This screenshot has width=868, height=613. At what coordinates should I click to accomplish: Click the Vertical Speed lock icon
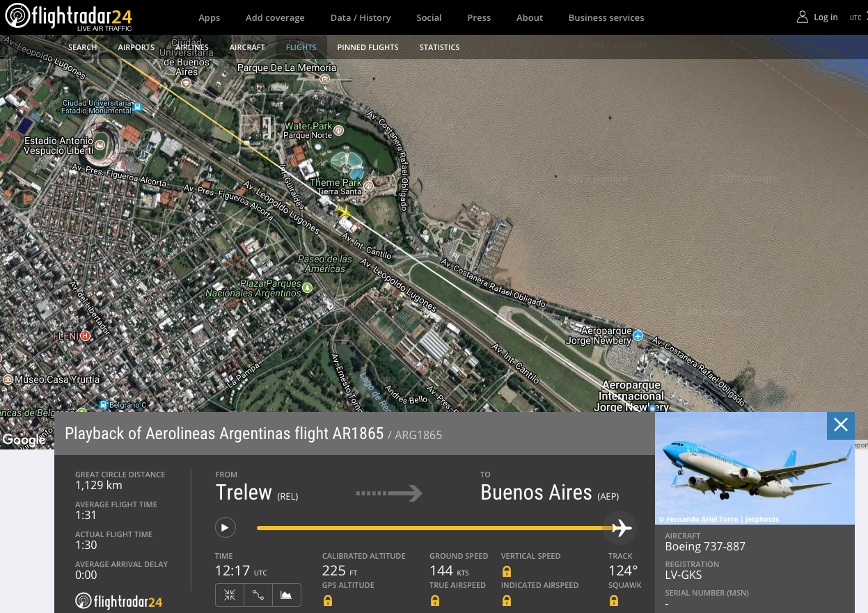pos(507,571)
